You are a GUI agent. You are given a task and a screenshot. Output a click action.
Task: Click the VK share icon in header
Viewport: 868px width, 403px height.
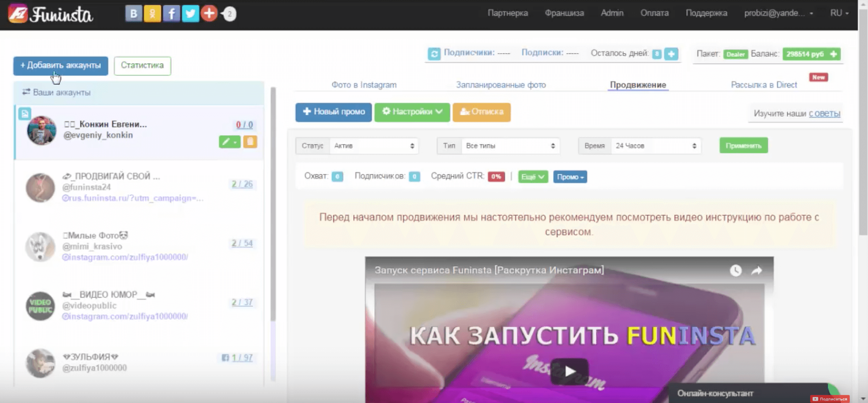click(x=133, y=14)
